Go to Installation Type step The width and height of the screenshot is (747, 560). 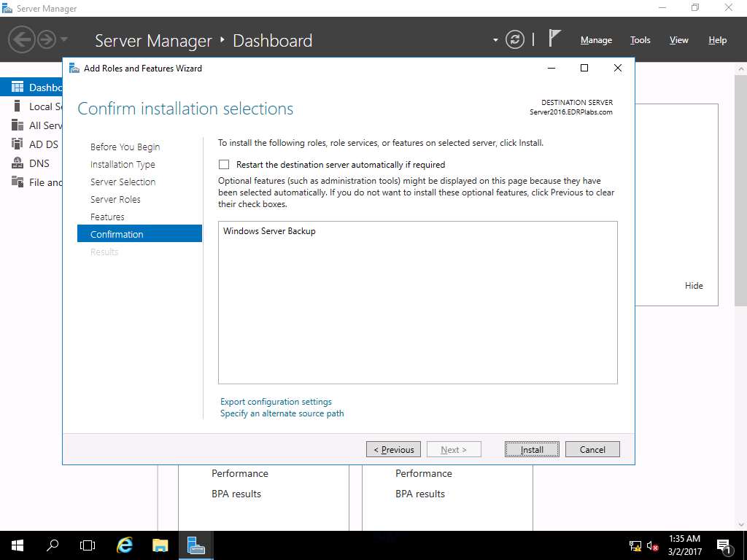(123, 164)
